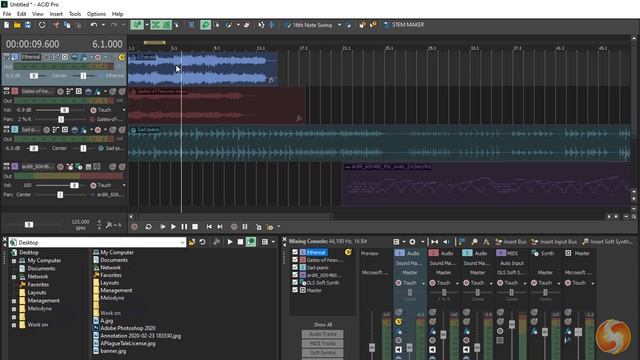Click the Pause button in transport bar
640x360 pixels.
(184, 227)
